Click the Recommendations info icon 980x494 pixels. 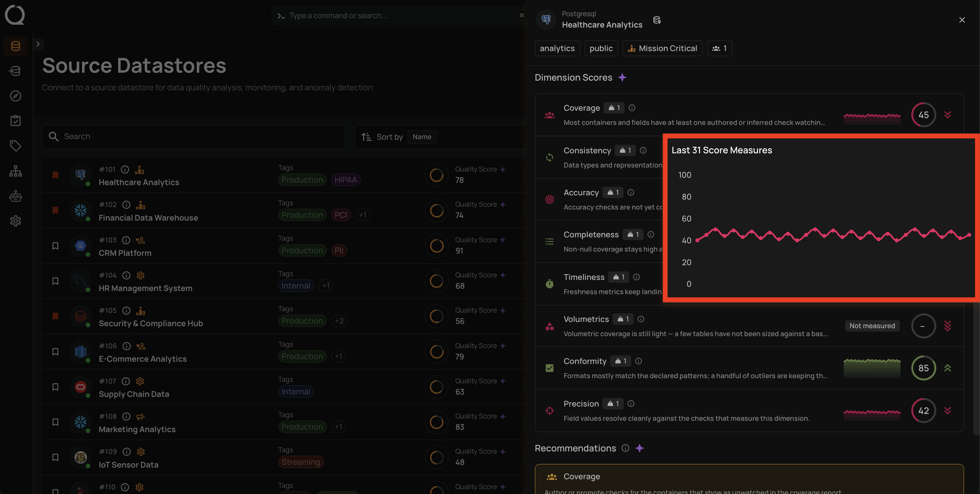625,448
